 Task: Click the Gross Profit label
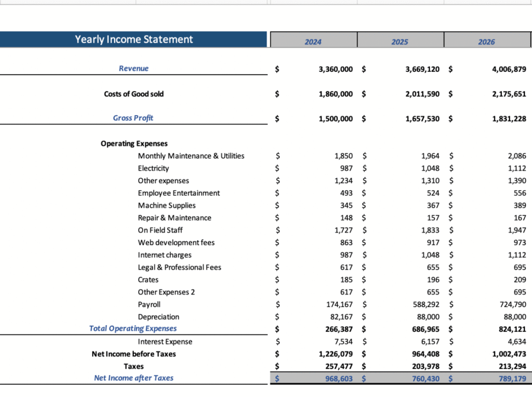pos(133,118)
